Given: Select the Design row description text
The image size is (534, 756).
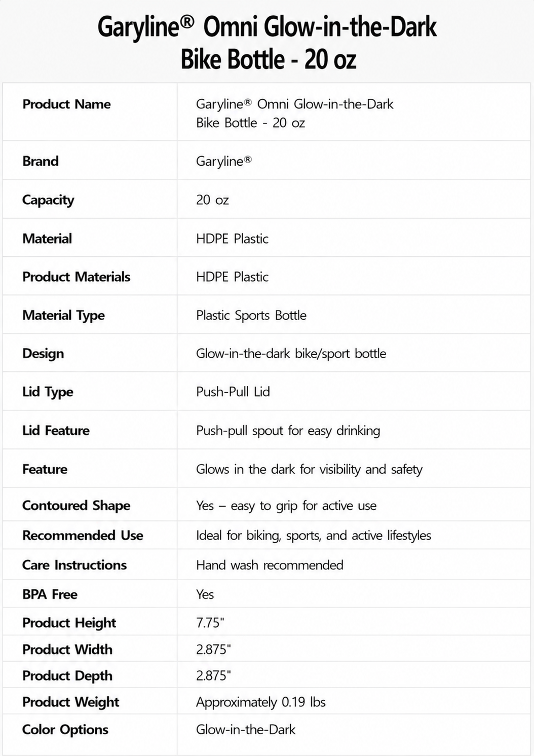Looking at the screenshot, I should coord(291,353).
